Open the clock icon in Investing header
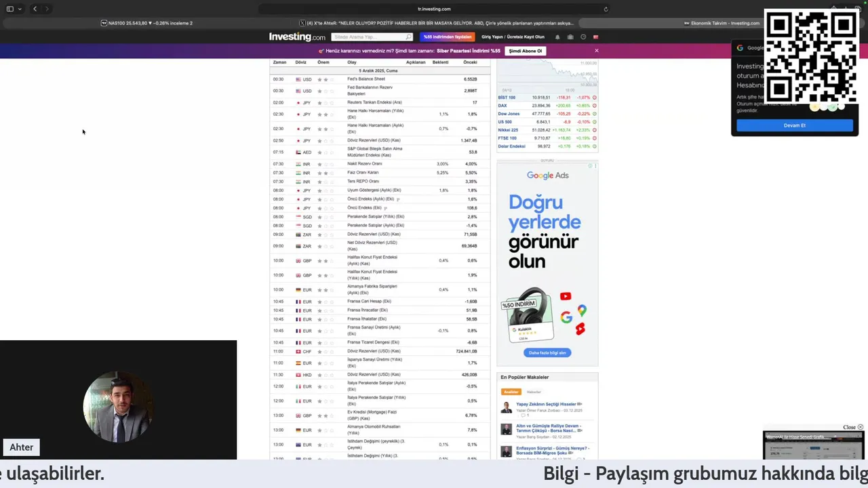 click(583, 37)
